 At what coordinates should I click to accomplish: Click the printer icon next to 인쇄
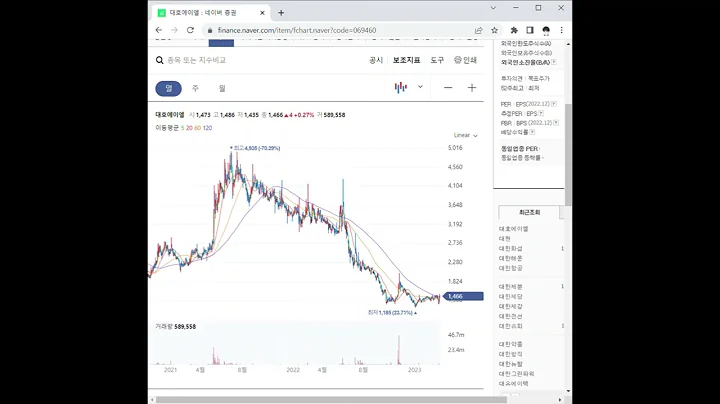pos(457,60)
